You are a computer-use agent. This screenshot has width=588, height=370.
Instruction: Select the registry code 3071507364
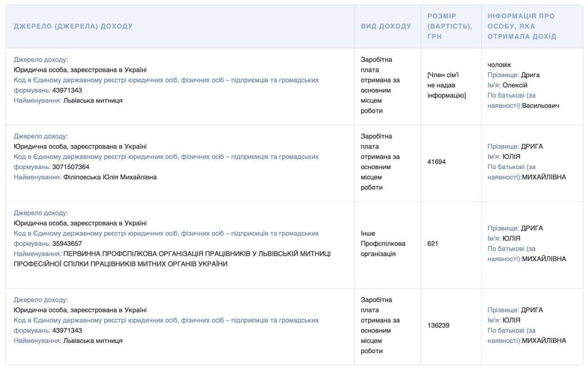(x=71, y=167)
